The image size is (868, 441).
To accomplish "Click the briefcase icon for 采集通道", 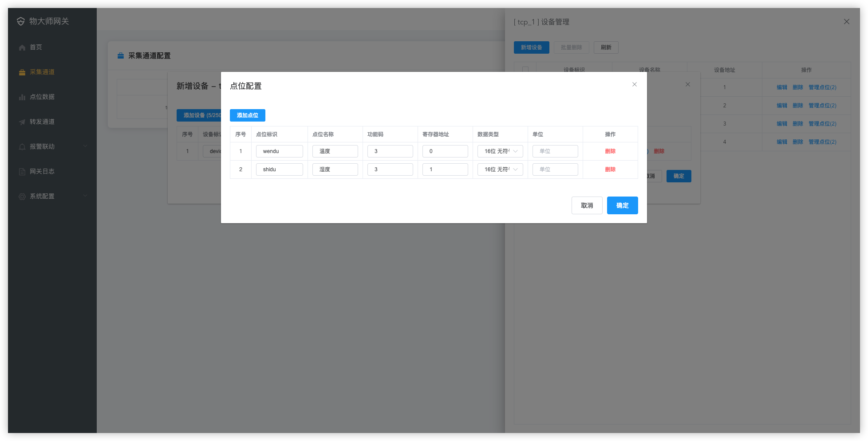I will click(22, 72).
